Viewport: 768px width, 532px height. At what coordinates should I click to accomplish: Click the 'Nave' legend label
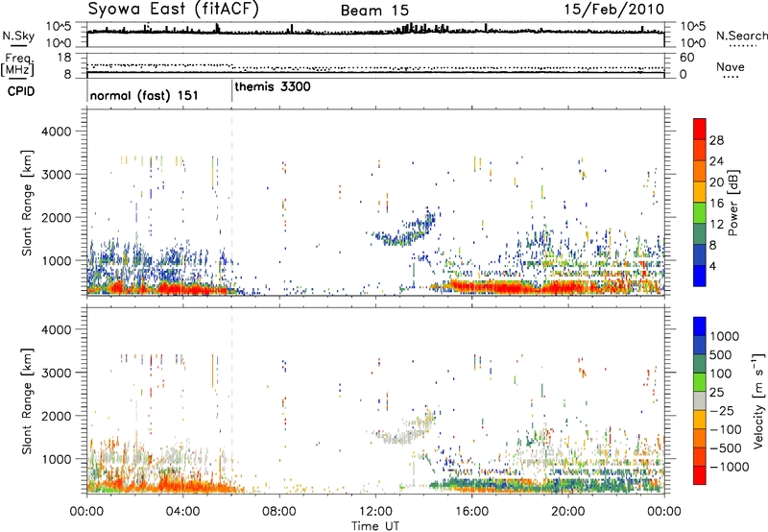pyautogui.click(x=731, y=66)
